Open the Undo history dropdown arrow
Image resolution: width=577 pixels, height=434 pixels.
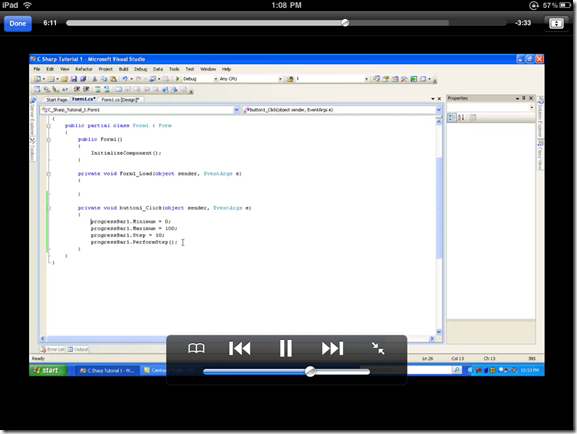pyautogui.click(x=131, y=79)
